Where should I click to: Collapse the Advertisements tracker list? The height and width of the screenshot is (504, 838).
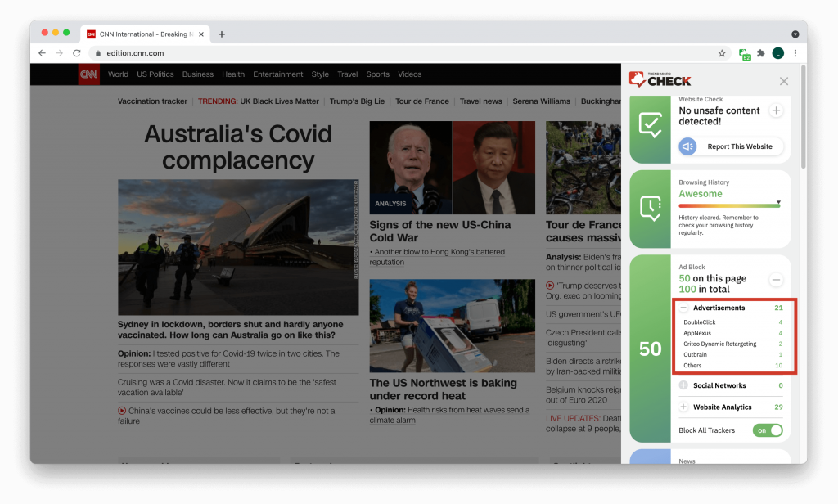[683, 308]
